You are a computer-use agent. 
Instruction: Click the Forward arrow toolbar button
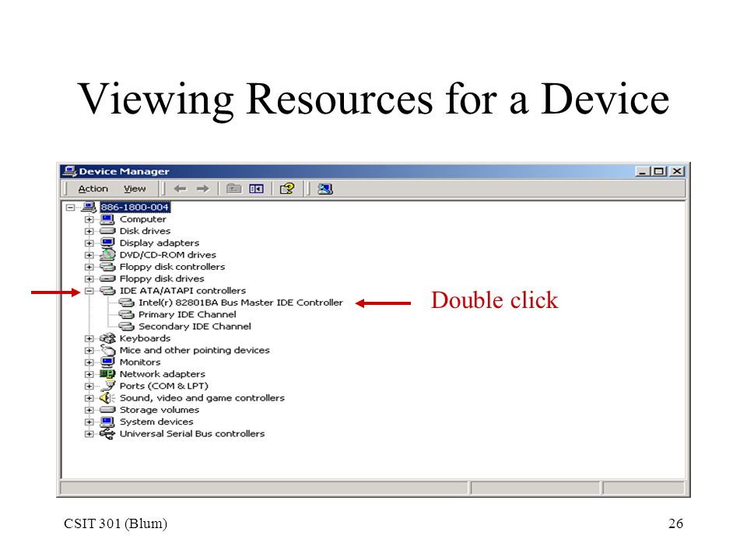click(x=203, y=189)
